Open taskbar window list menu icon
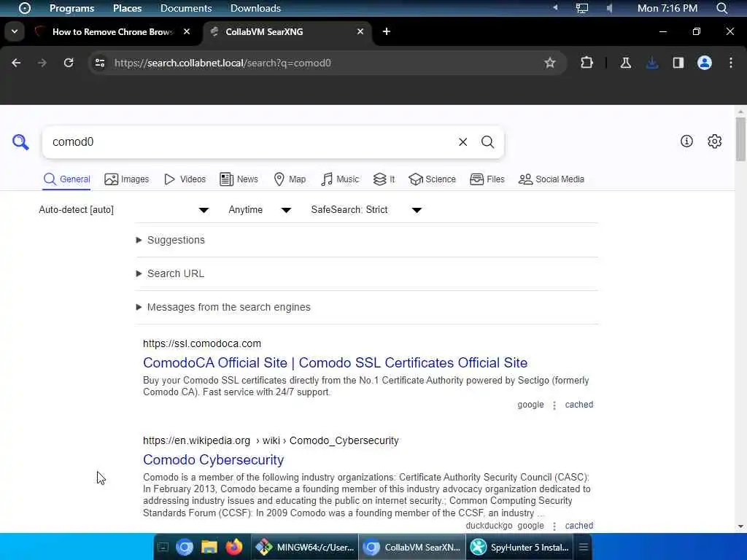Viewport: 747px width, 560px height. [x=583, y=547]
